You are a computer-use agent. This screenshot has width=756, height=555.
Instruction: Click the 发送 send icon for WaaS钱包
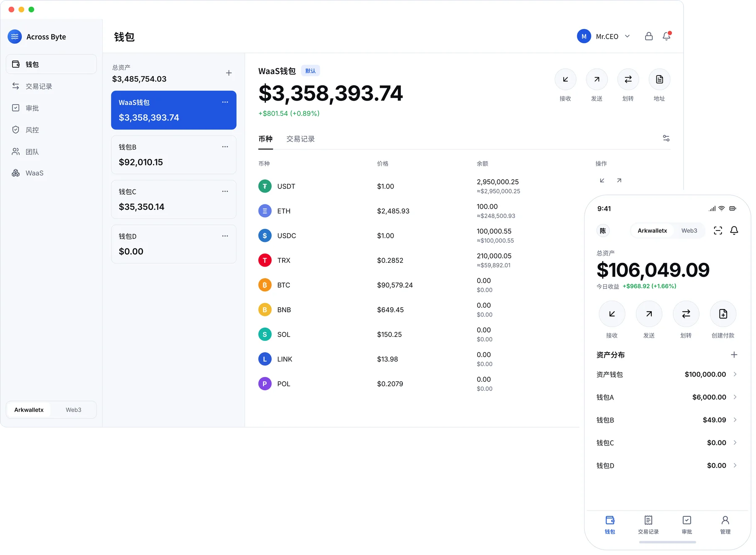(x=597, y=79)
